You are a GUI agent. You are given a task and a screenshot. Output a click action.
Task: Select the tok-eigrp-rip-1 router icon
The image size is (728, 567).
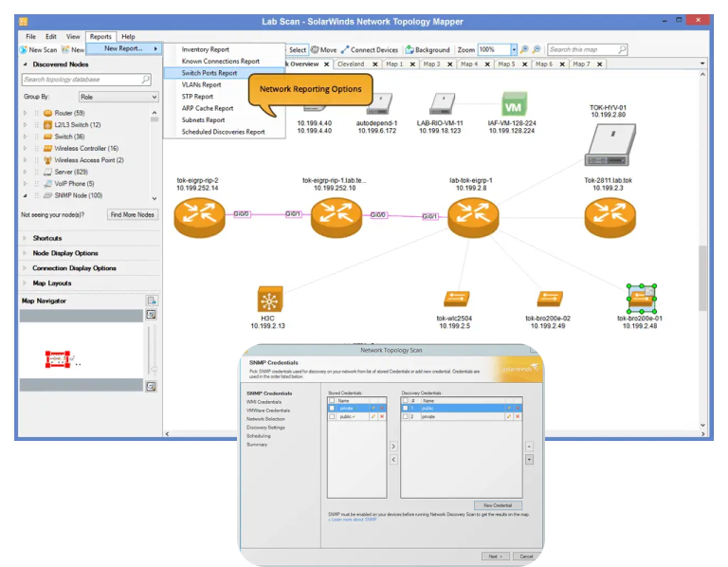click(337, 217)
